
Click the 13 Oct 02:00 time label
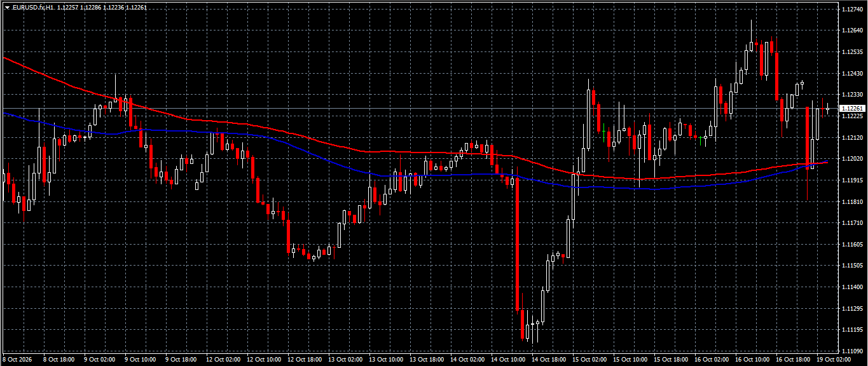(345, 360)
